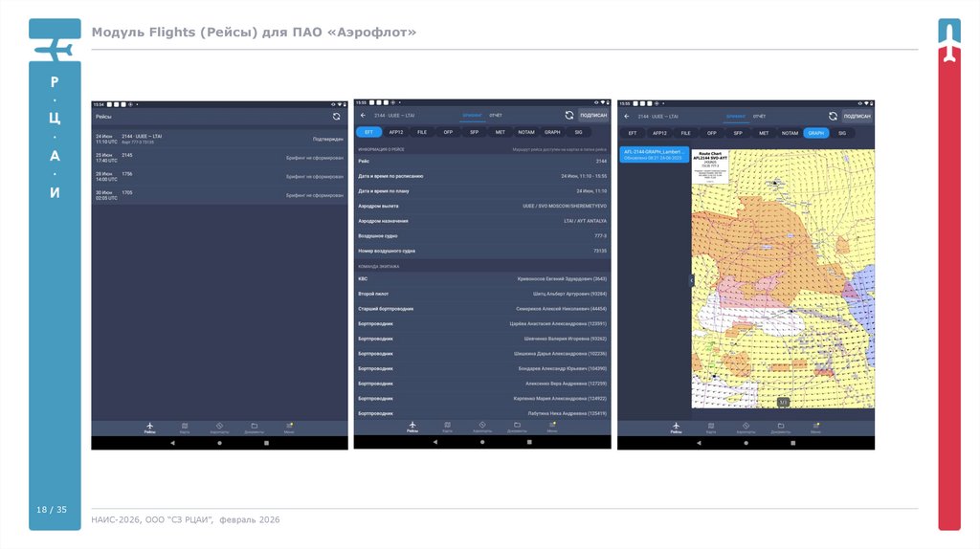Open Аэропорты nav icon on middle screen
The image size is (980, 549).
click(x=482, y=427)
